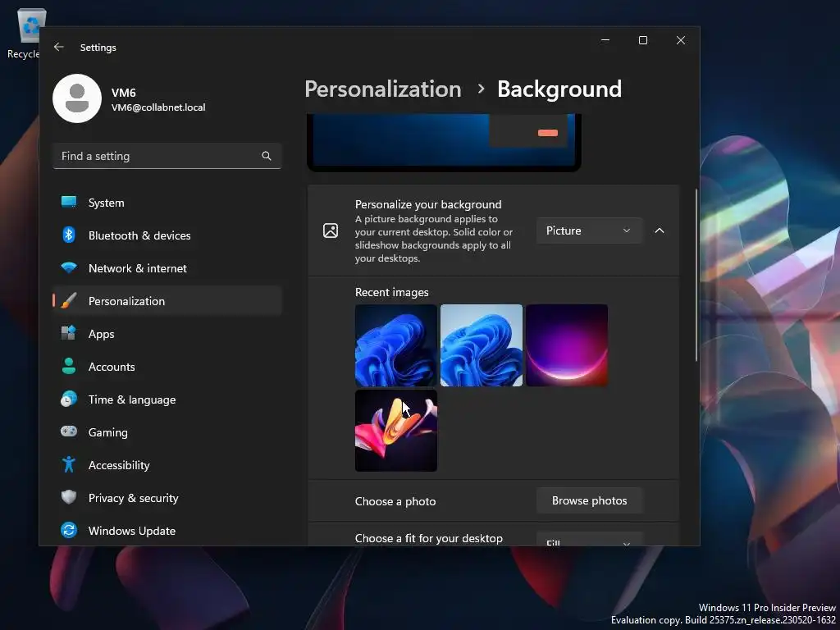This screenshot has width=840, height=630.
Task: Click the VM6@collabnet.local account email
Action: 158,107
